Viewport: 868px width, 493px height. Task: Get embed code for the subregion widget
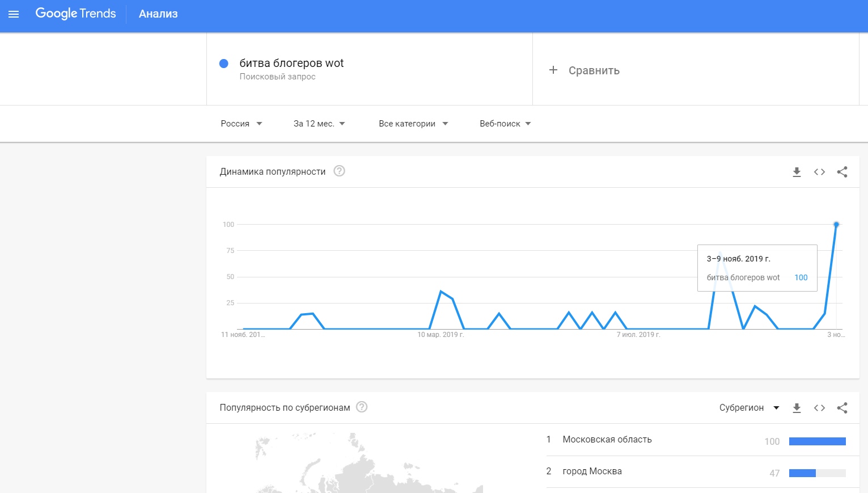click(x=819, y=408)
